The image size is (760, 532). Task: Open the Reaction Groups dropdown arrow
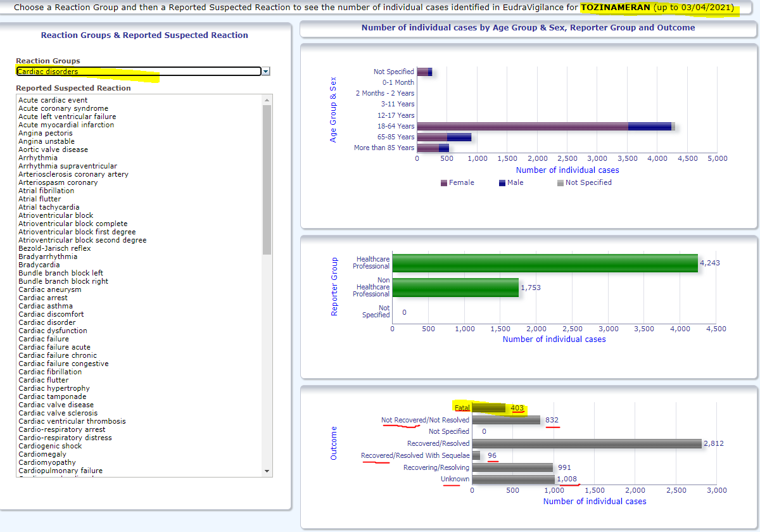(266, 72)
